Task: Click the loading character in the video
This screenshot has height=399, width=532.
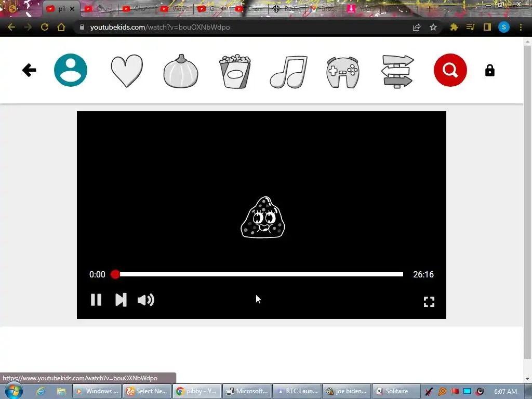Action: tap(262, 217)
